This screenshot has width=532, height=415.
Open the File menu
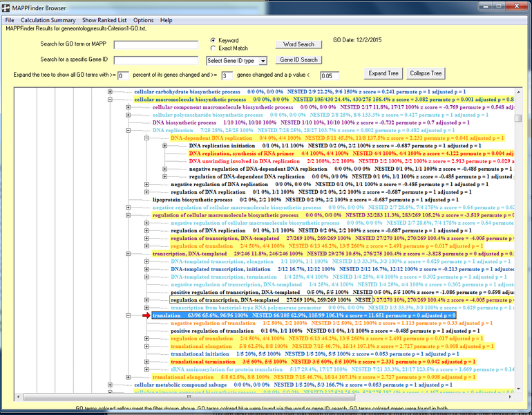click(x=10, y=20)
